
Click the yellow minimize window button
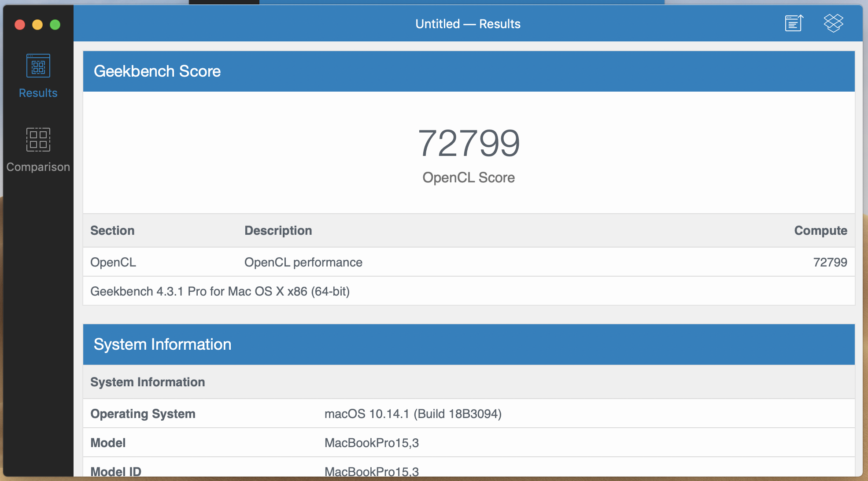[x=37, y=25]
